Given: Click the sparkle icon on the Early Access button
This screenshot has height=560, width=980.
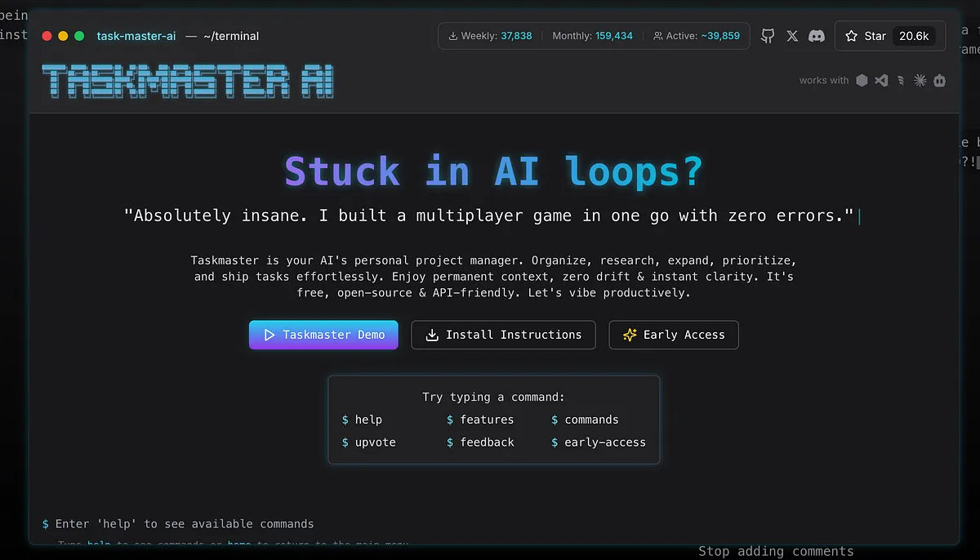Looking at the screenshot, I should point(629,335).
